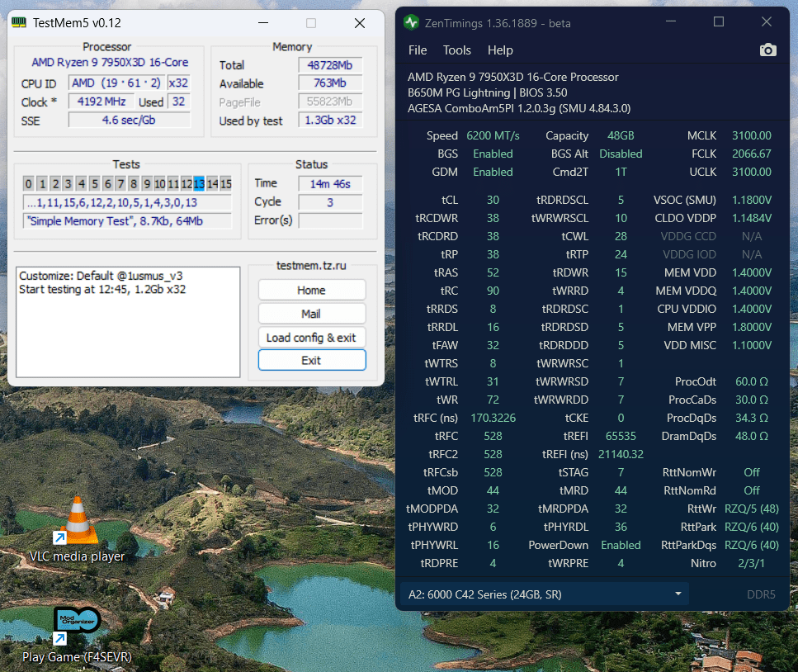Click the FCLK 2066.67 value
This screenshot has height=672, width=798.
[x=751, y=154]
